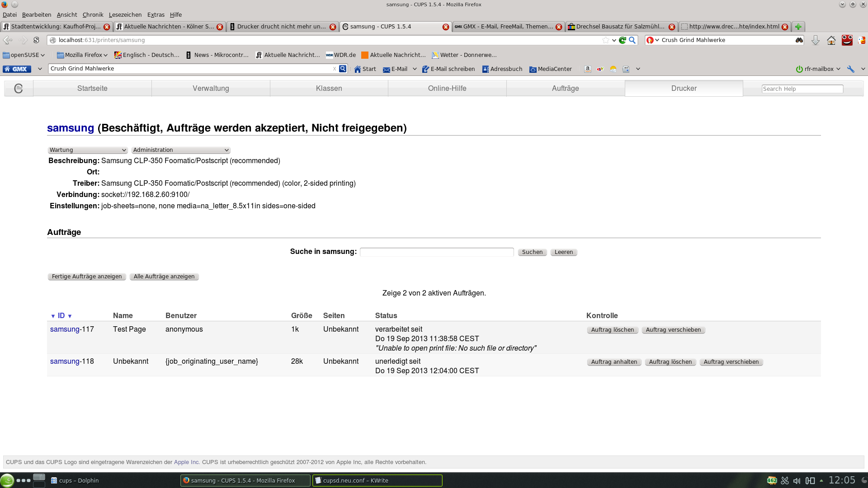Click the 'Suche in samsung' text field
Viewport: 868px width, 488px height.
click(437, 252)
